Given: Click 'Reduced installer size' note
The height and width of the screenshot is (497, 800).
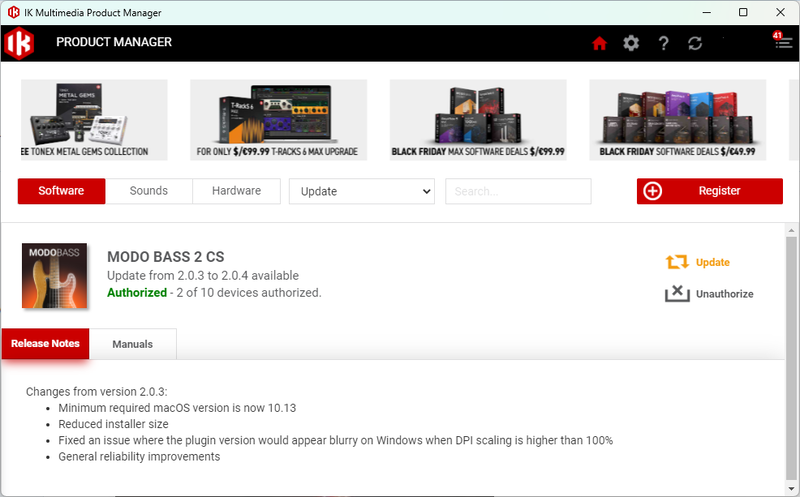Looking at the screenshot, I should 113,424.
